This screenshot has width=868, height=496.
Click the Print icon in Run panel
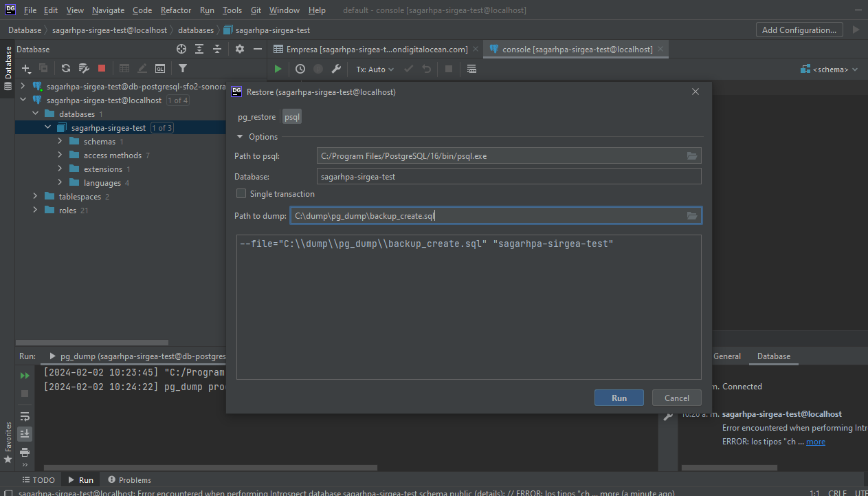[x=25, y=452]
